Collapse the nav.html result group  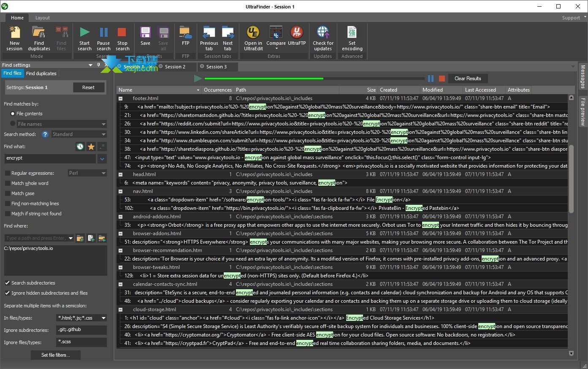click(121, 191)
